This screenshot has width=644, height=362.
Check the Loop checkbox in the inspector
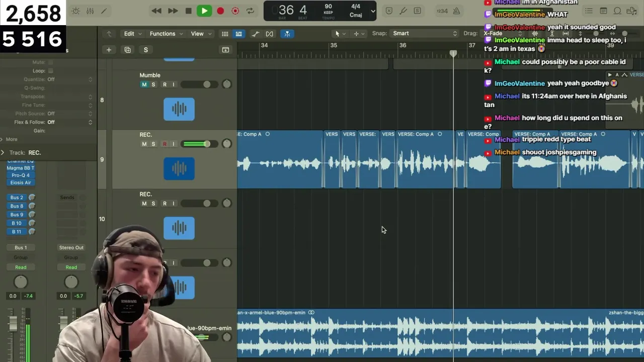(50, 71)
